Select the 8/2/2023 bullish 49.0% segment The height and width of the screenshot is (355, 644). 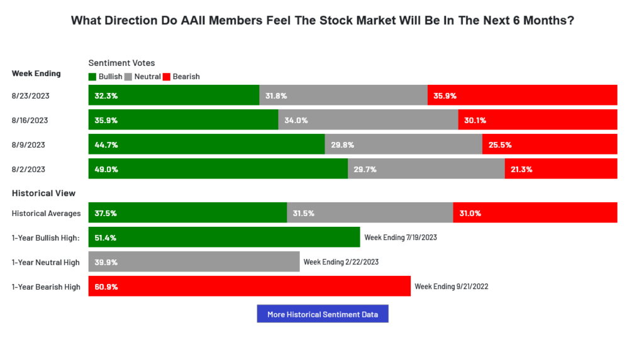pyautogui.click(x=218, y=169)
